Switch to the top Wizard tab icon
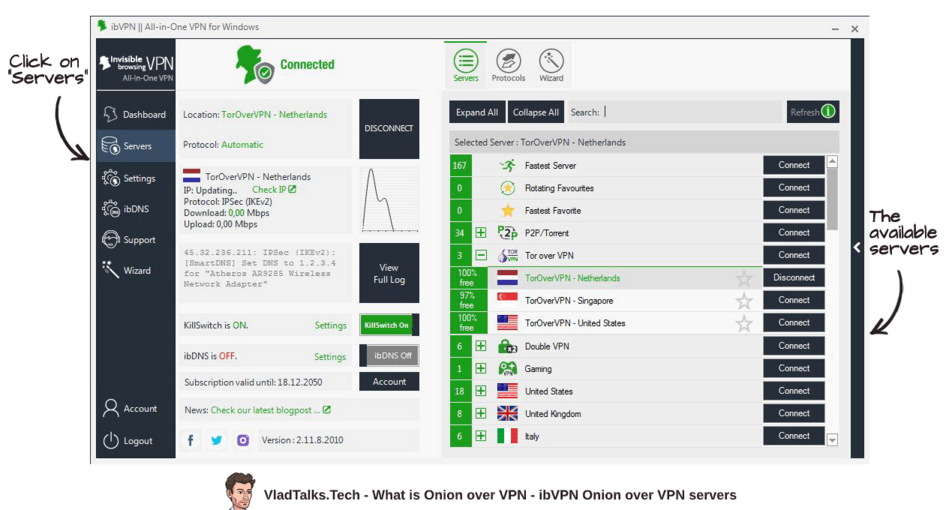Viewport: 946px width, 510px height. tap(551, 65)
